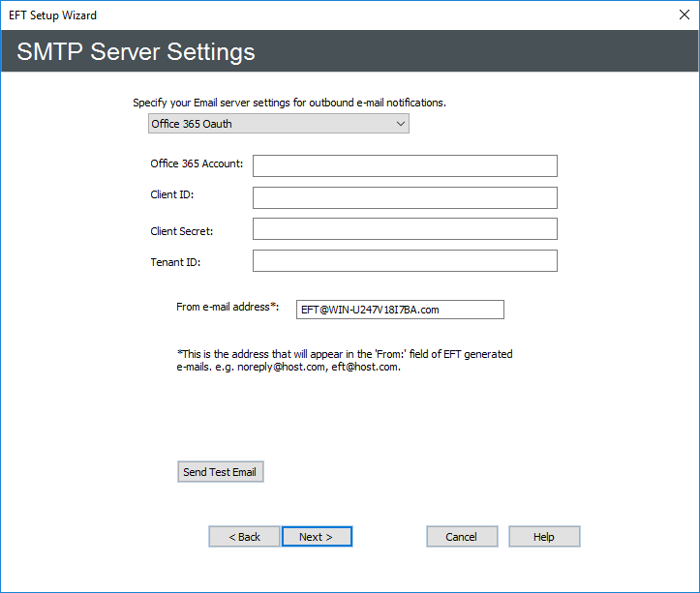This screenshot has height=593, width=700.
Task: Click the EFT Setup Wizard title bar text
Action: click(x=53, y=15)
